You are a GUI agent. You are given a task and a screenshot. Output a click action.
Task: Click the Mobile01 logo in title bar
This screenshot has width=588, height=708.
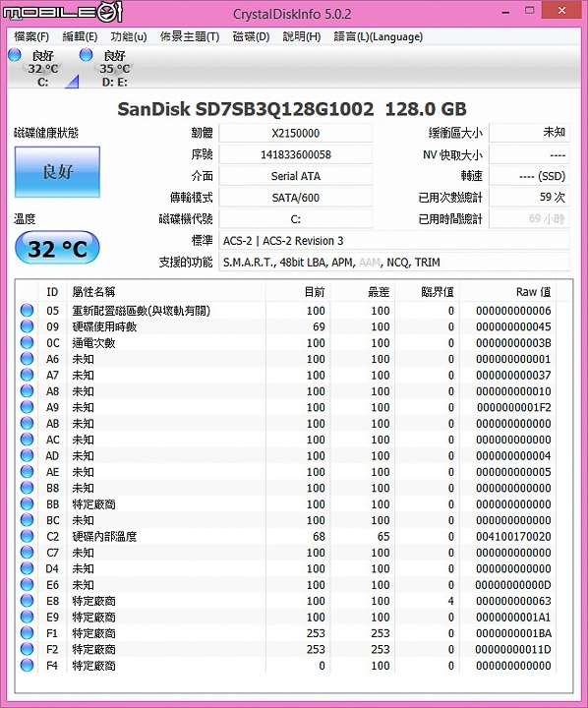pyautogui.click(x=63, y=12)
